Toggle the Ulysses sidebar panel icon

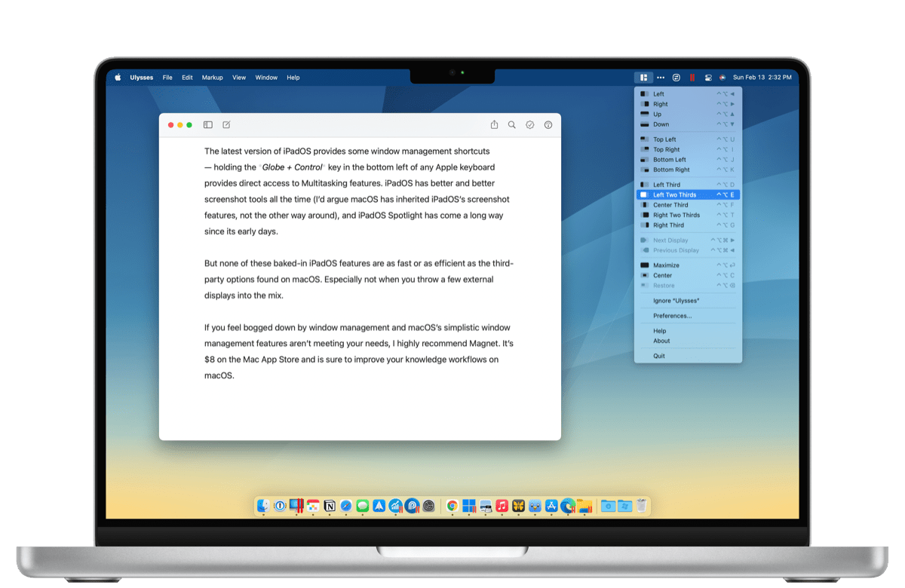pyautogui.click(x=208, y=125)
